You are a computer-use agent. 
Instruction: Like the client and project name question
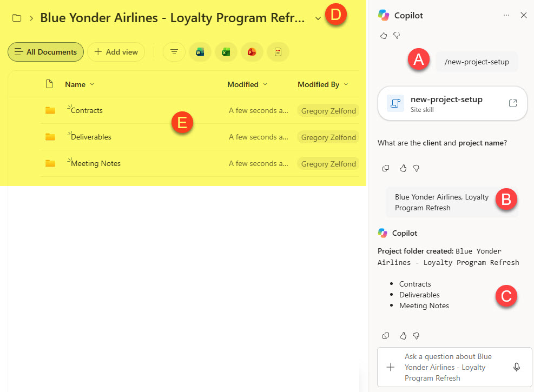(x=403, y=168)
